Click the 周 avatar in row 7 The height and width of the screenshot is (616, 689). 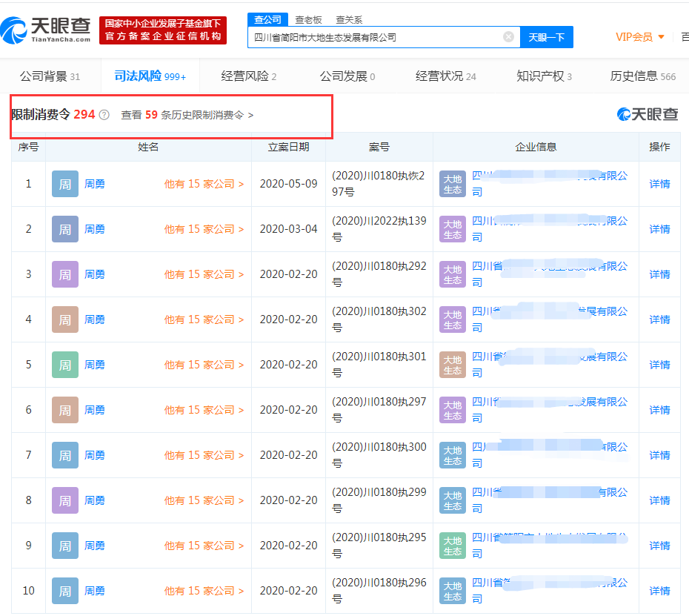tap(65, 455)
